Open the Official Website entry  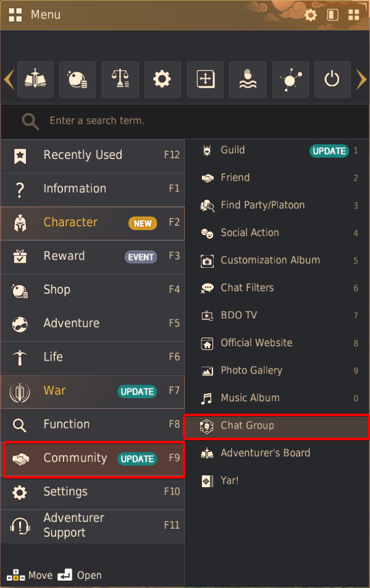click(x=276, y=343)
